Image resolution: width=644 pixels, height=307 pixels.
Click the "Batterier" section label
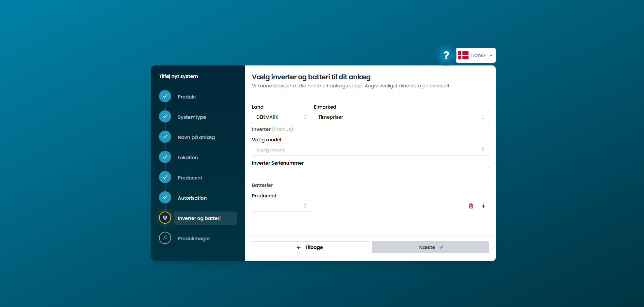[262, 185]
